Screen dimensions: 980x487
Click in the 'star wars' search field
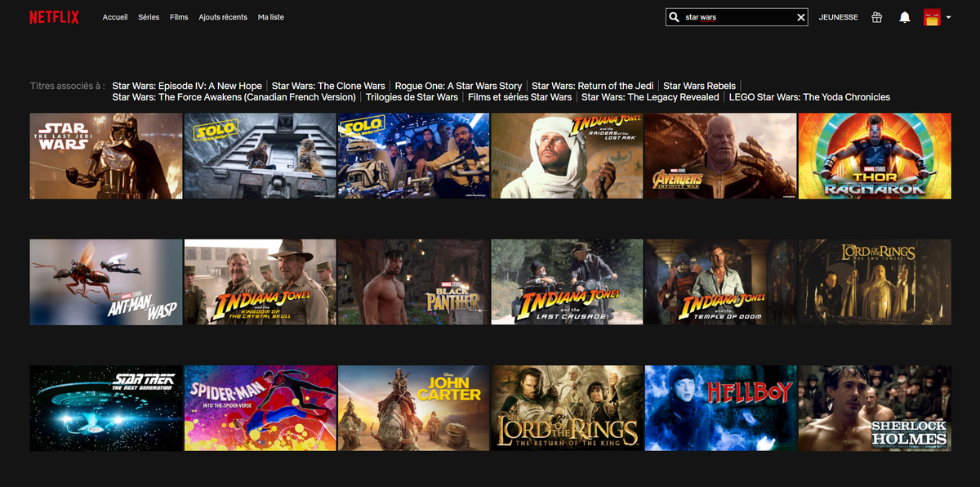pyautogui.click(x=738, y=17)
